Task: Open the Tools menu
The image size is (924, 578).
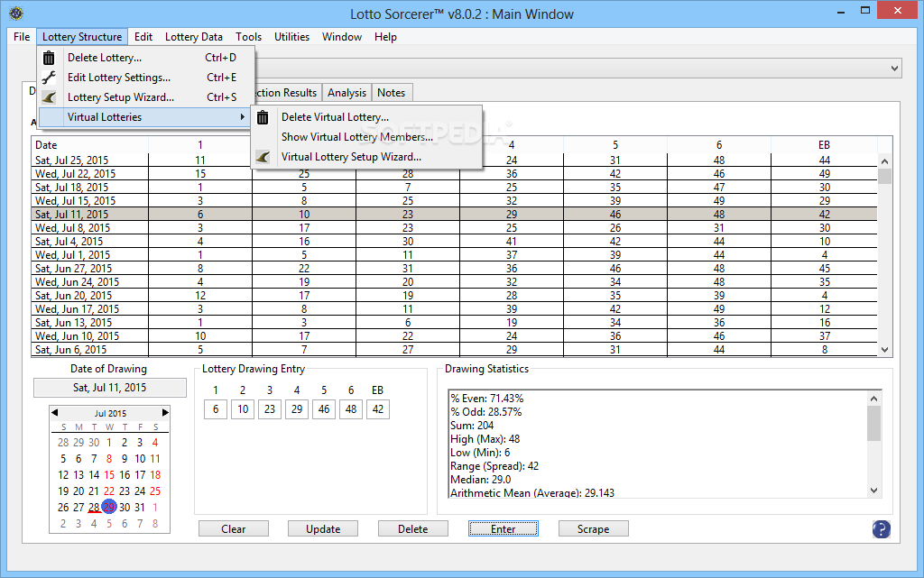Action: [249, 36]
